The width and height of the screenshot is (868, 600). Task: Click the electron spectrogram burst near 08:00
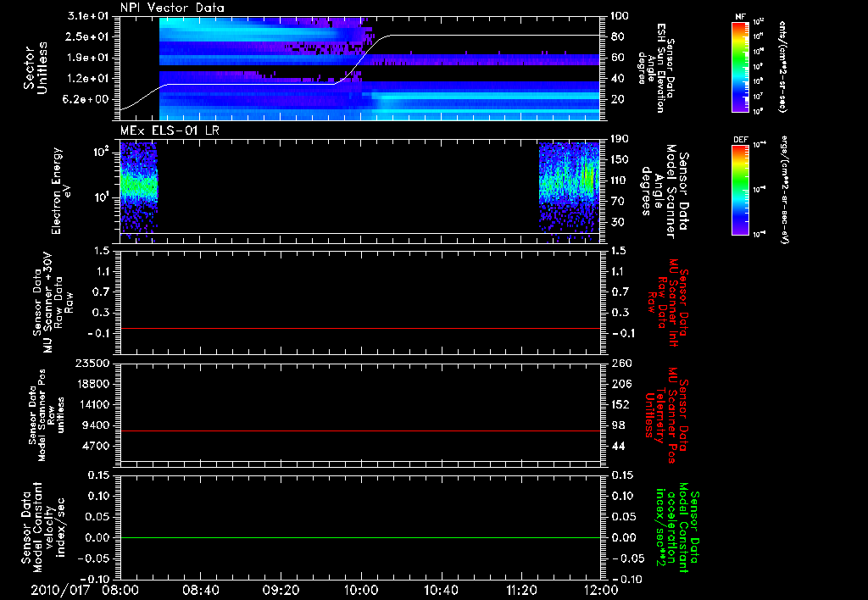click(139, 191)
